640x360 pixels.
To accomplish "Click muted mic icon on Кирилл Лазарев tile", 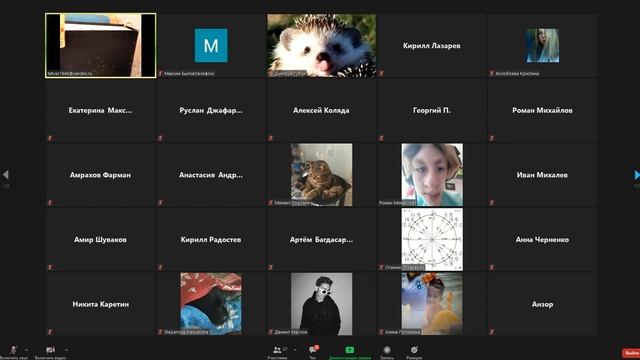I will [381, 73].
